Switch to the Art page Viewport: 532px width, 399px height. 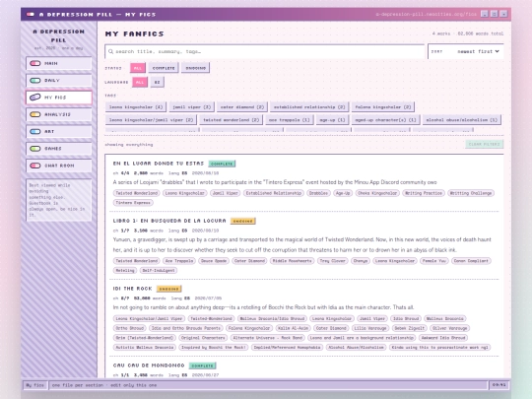point(59,131)
